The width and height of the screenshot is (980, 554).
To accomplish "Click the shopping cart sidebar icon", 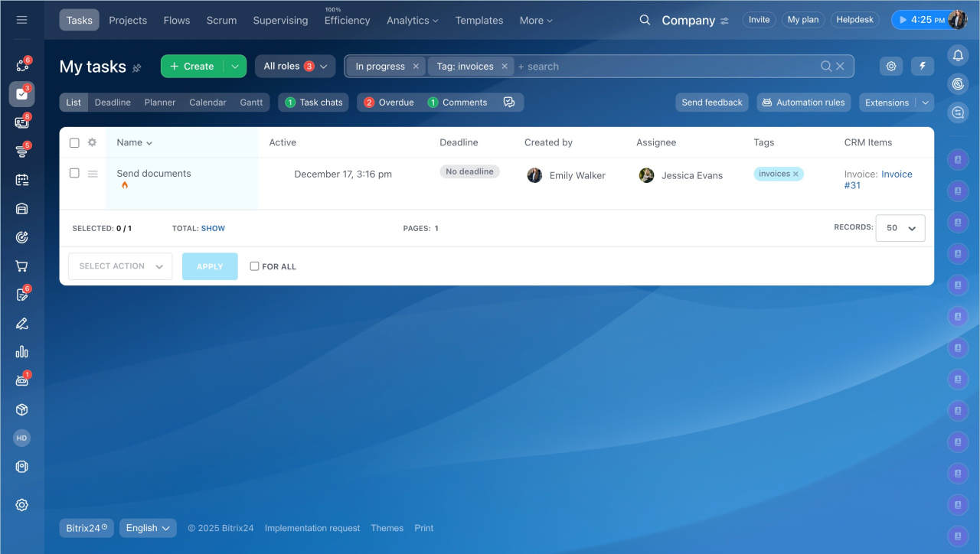I will tap(21, 266).
